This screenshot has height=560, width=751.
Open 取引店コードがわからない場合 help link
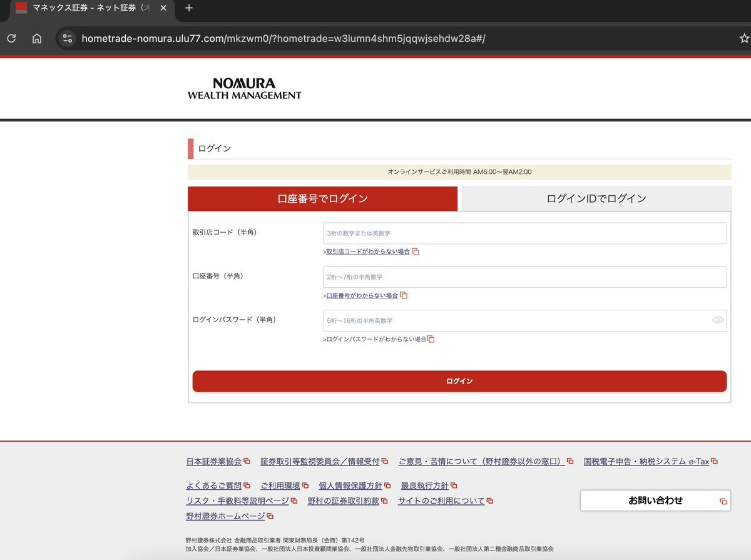(368, 252)
